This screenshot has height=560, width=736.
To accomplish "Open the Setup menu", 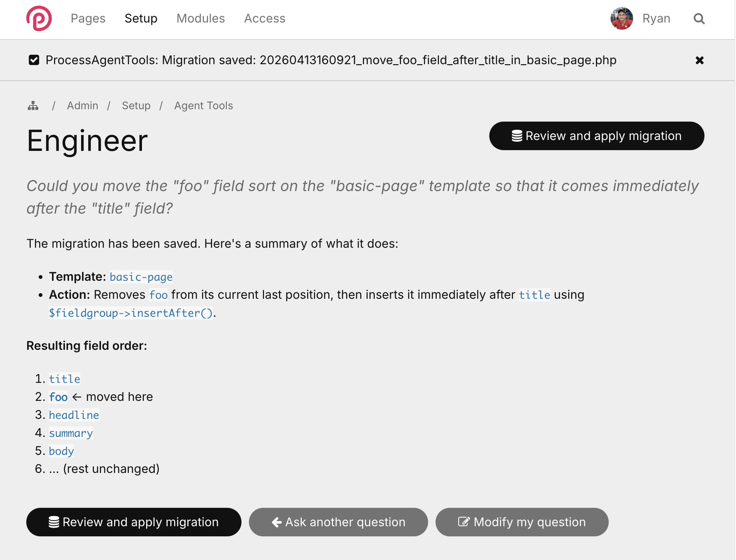I will [141, 18].
